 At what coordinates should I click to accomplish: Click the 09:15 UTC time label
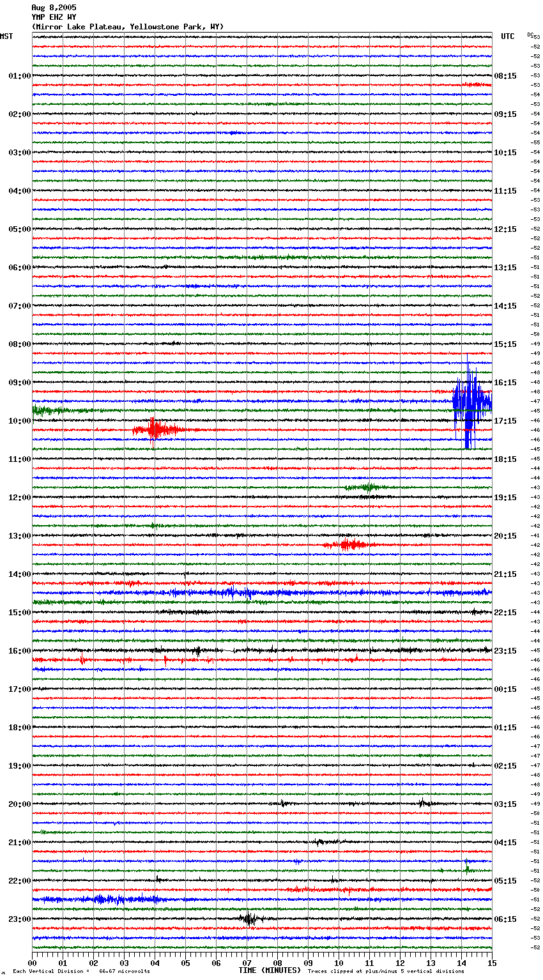click(x=505, y=114)
